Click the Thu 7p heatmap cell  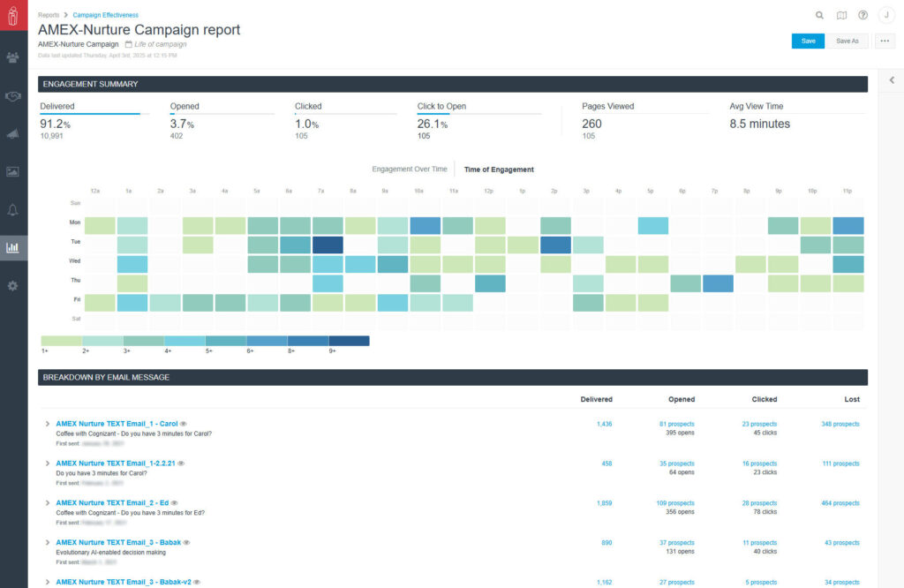[x=718, y=283]
